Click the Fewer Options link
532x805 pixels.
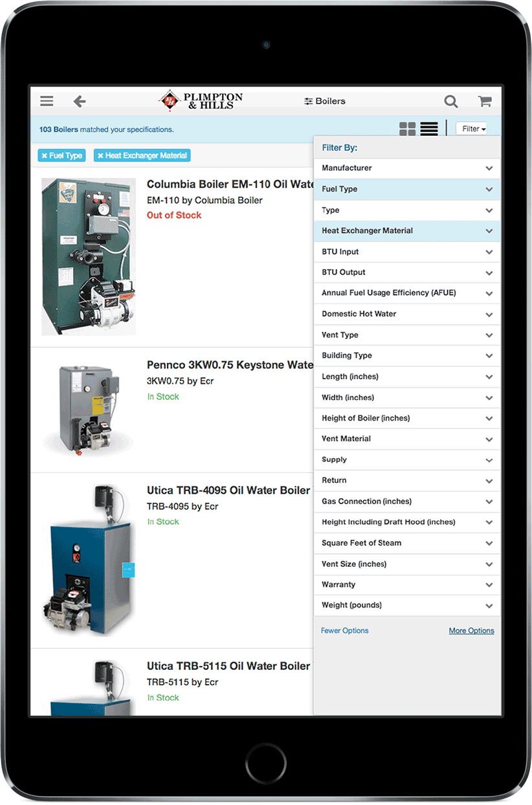click(345, 631)
